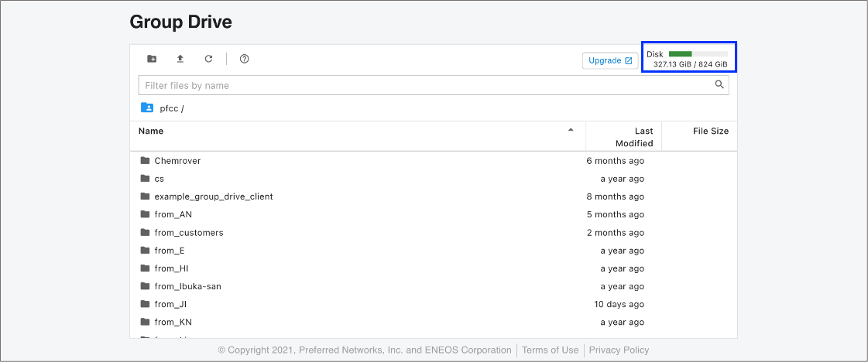The width and height of the screenshot is (868, 362).
Task: Open the Privacy Policy link
Action: [x=619, y=350]
